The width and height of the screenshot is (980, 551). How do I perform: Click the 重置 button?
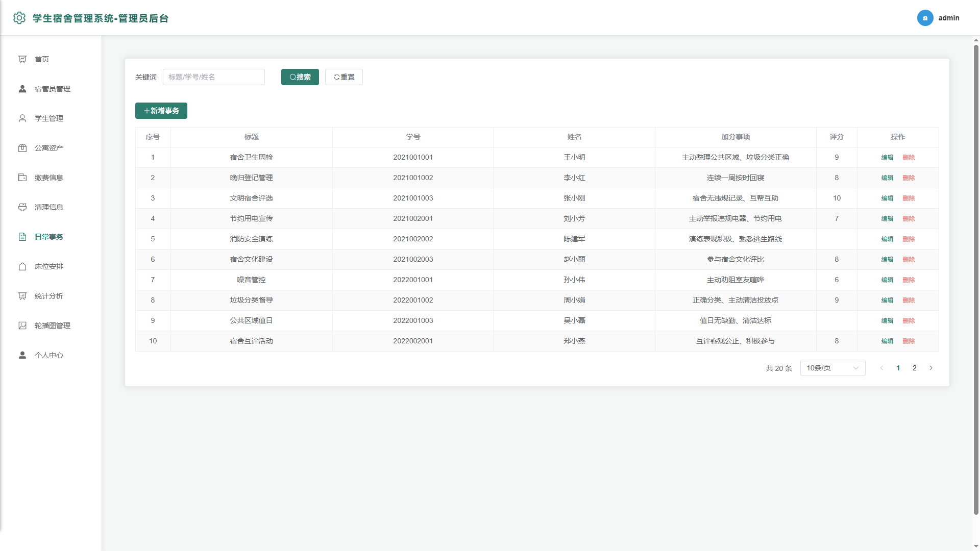[344, 77]
